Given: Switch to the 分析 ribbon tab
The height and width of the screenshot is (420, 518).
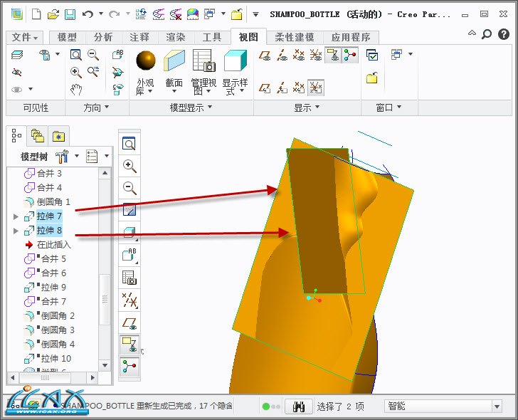Looking at the screenshot, I should point(103,37).
